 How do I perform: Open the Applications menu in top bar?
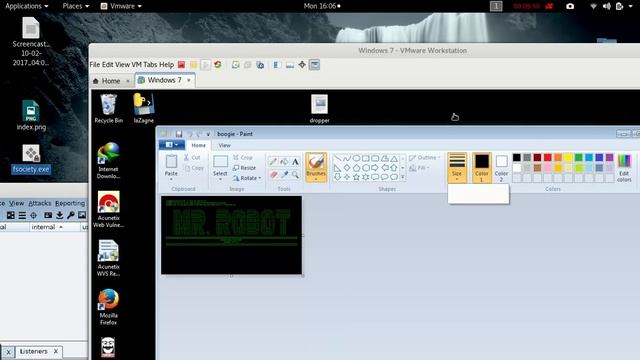coord(27,6)
